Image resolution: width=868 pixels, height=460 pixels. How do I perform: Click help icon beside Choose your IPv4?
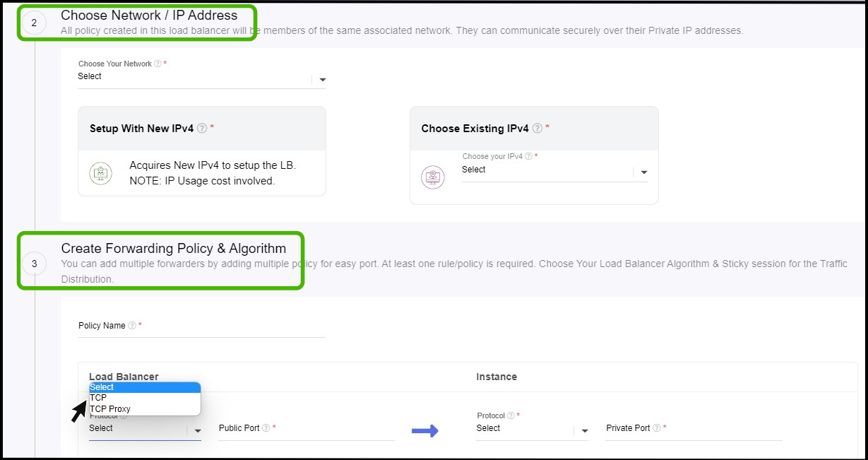click(528, 156)
